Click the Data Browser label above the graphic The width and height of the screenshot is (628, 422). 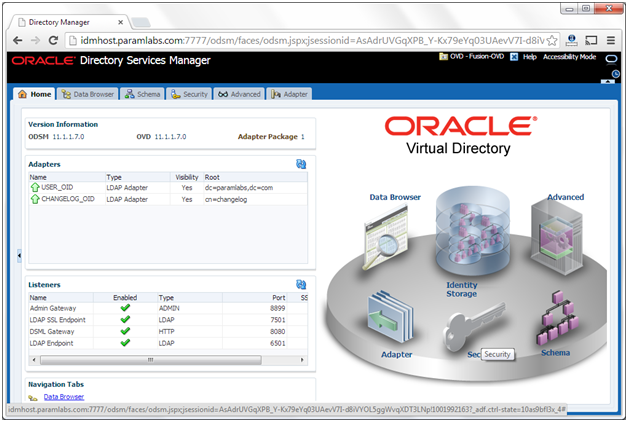[x=395, y=197]
